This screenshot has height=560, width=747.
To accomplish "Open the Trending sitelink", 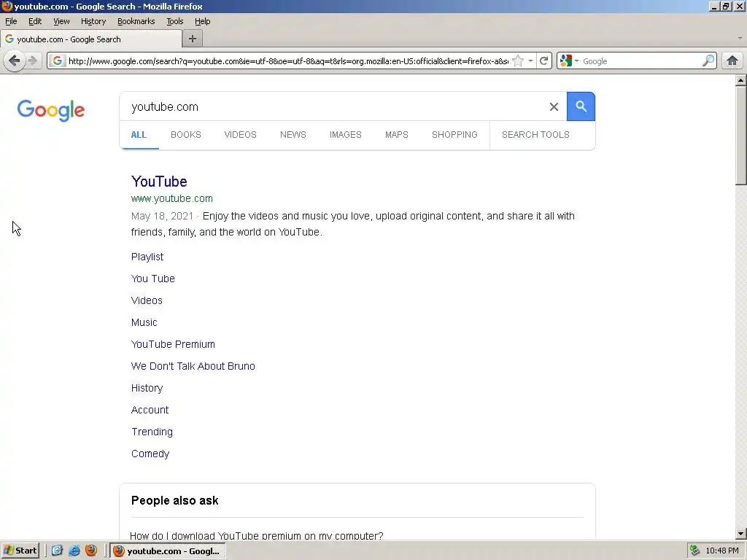I will pyautogui.click(x=152, y=432).
